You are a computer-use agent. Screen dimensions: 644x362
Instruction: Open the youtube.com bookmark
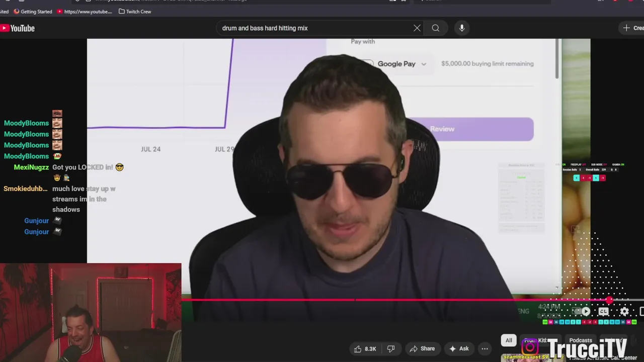pyautogui.click(x=85, y=11)
